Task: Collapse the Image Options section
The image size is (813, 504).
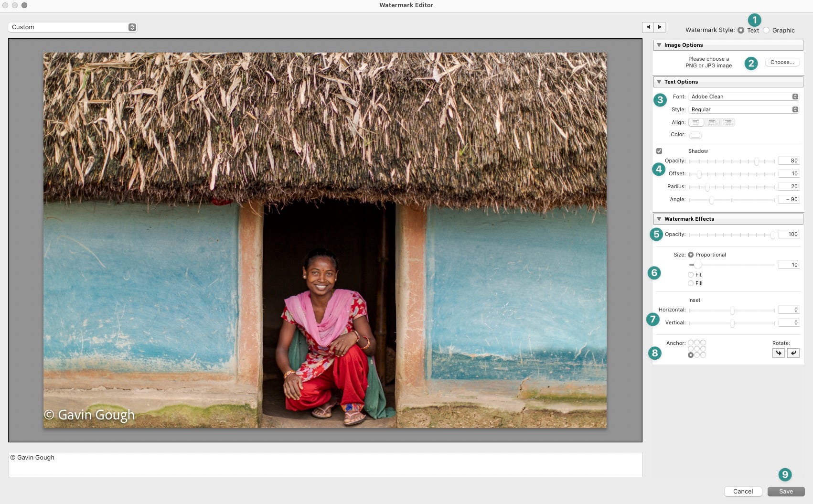Action: (659, 45)
